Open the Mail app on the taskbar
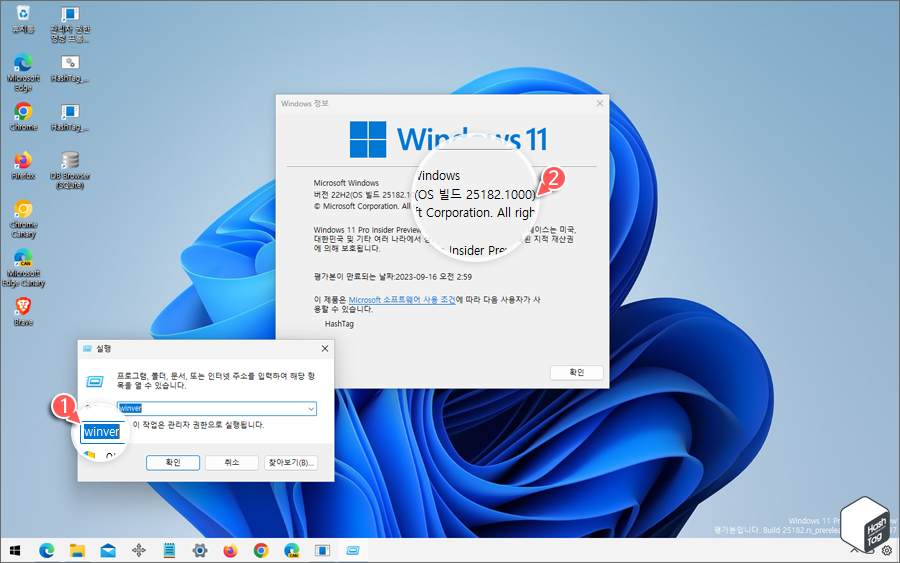This screenshot has width=900, height=563. (108, 551)
